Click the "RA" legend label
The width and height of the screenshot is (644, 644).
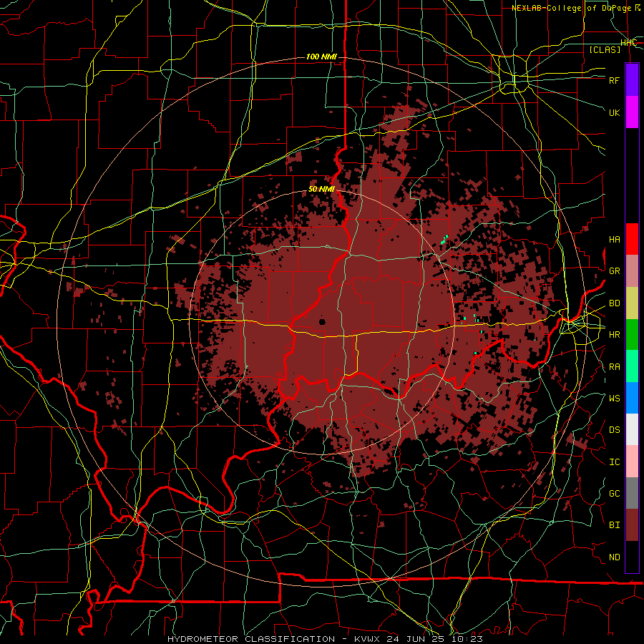click(615, 367)
